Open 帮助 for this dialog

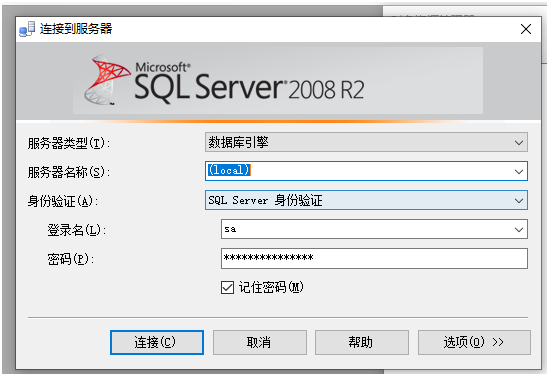[x=362, y=342]
